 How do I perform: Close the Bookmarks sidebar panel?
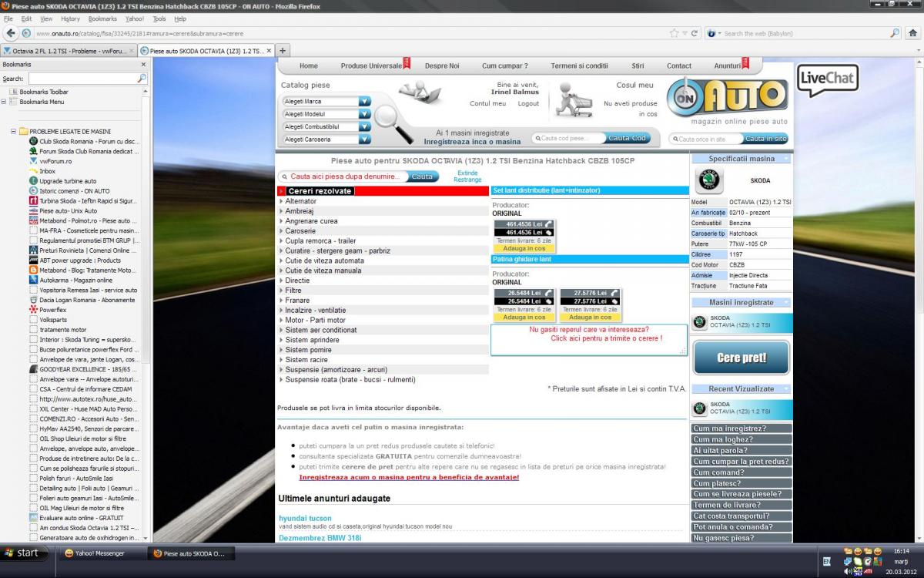click(x=143, y=65)
